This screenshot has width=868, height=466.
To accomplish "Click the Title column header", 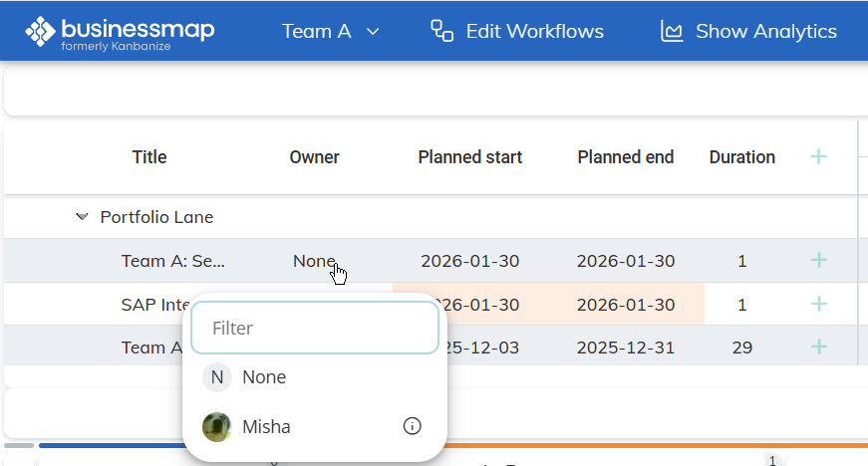I will [149, 157].
